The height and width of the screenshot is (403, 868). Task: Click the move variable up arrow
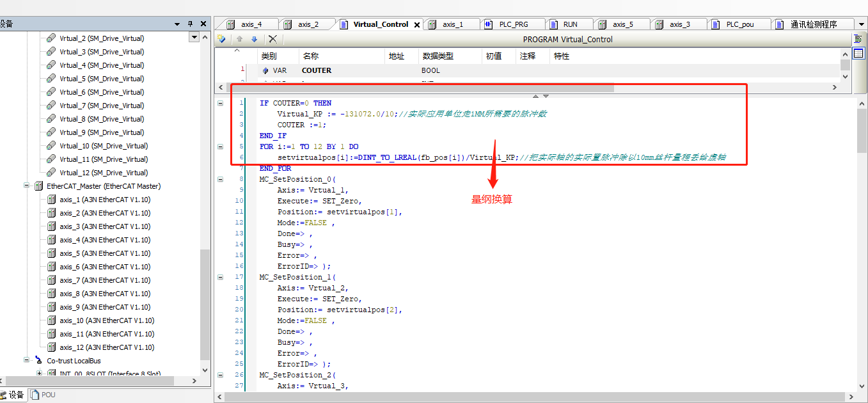pyautogui.click(x=240, y=39)
